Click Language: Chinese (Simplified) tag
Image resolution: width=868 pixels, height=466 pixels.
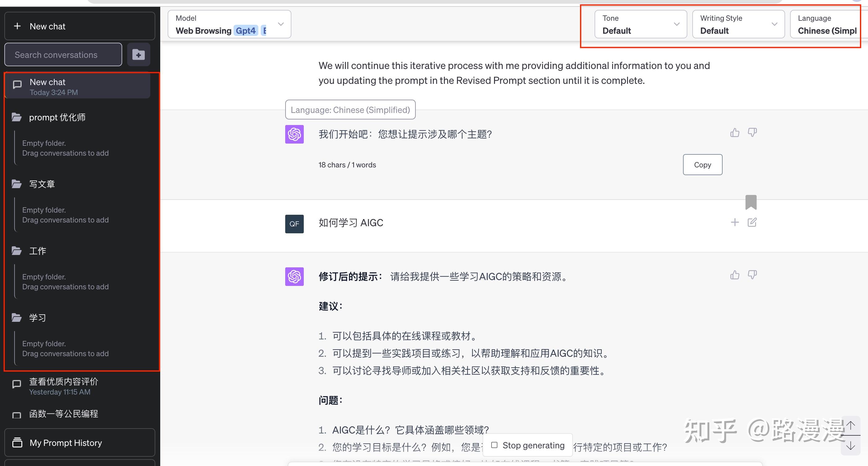[350, 110]
